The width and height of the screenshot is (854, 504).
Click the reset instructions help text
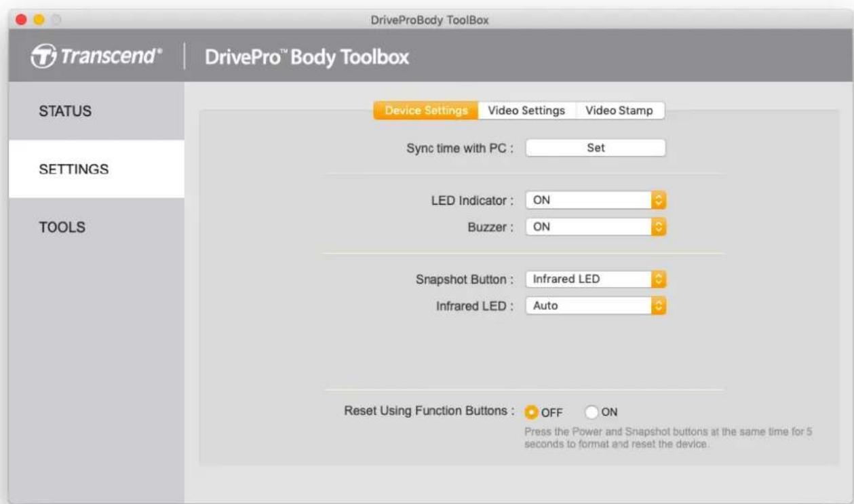[668, 438]
